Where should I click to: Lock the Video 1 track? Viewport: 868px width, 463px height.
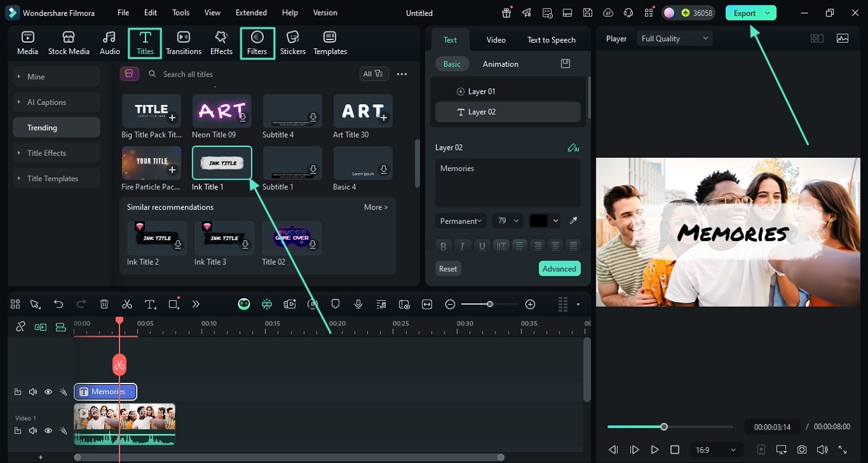pyautogui.click(x=18, y=431)
